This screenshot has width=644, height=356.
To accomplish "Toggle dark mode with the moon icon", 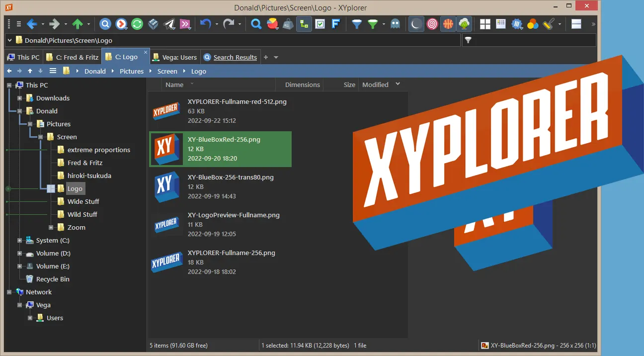I will point(416,24).
